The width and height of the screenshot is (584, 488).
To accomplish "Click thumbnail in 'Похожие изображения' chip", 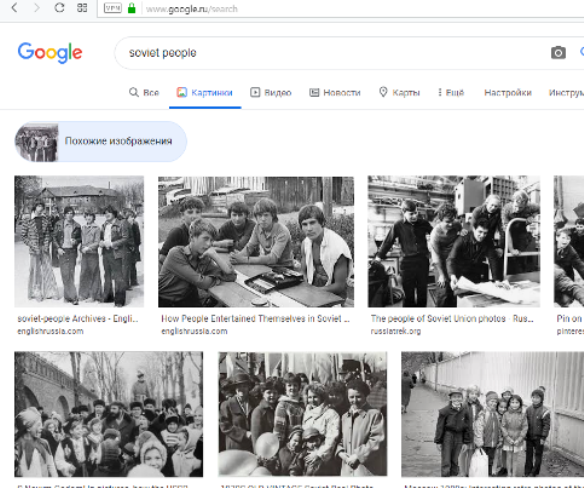I will [x=36, y=142].
